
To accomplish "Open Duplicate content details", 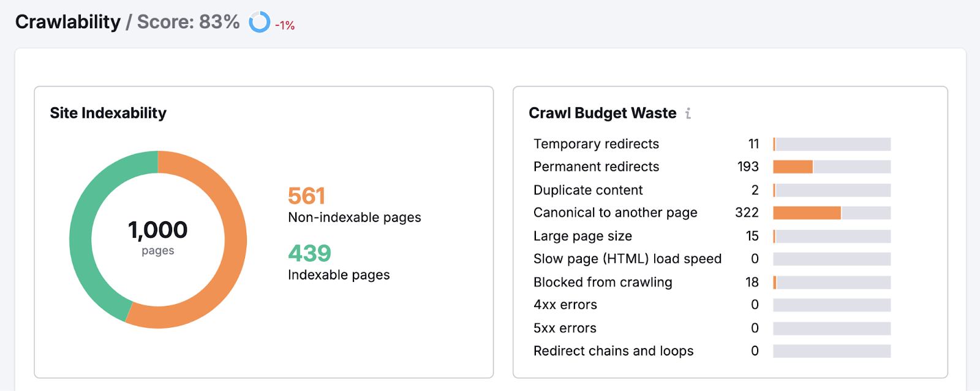I will [x=588, y=190].
